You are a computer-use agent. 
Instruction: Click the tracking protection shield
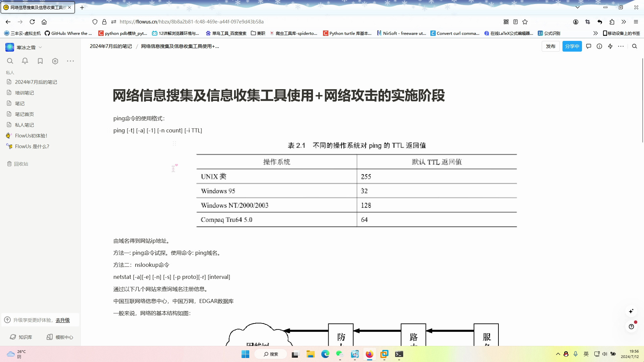[x=95, y=22]
